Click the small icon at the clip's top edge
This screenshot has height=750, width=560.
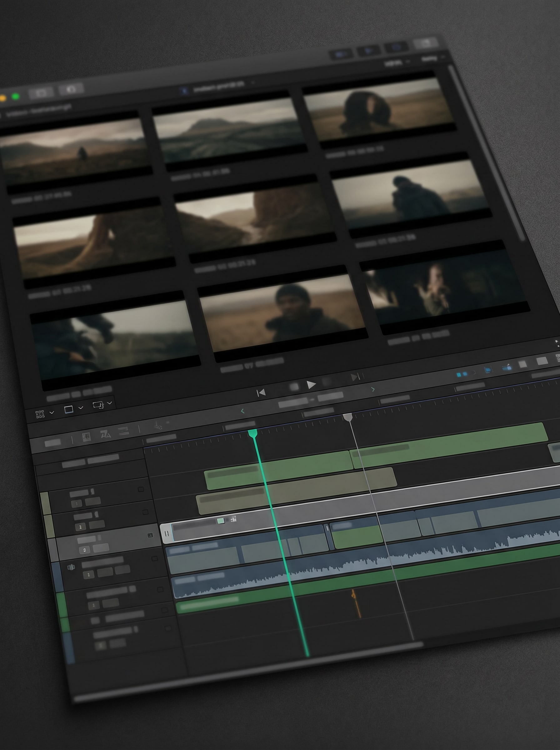(x=233, y=519)
